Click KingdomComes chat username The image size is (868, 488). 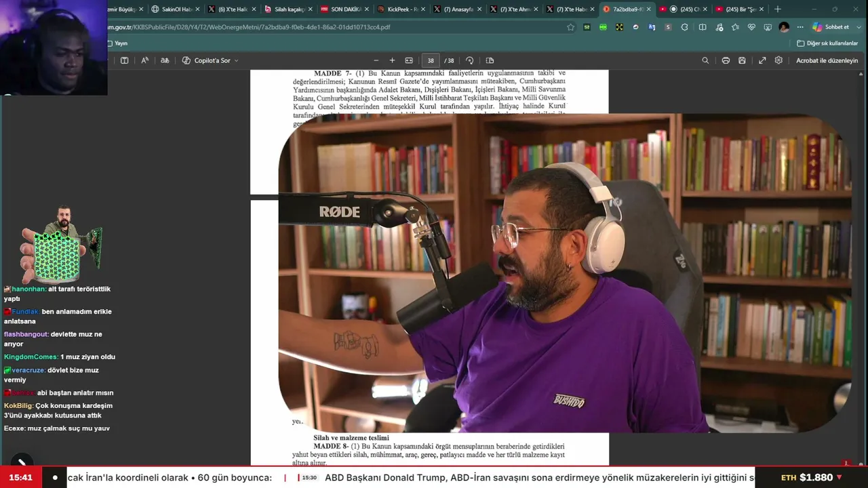click(31, 357)
